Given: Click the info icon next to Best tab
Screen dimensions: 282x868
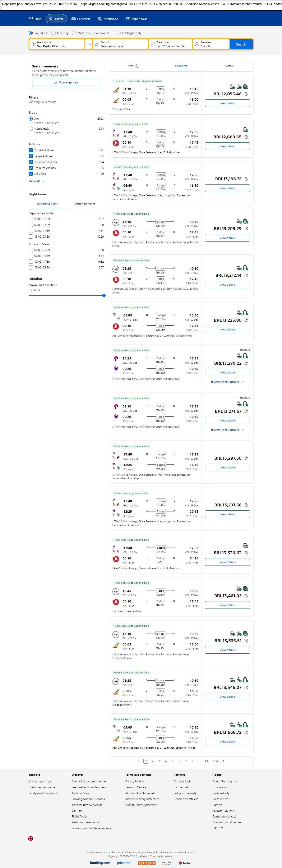Looking at the screenshot, I should coord(137,66).
